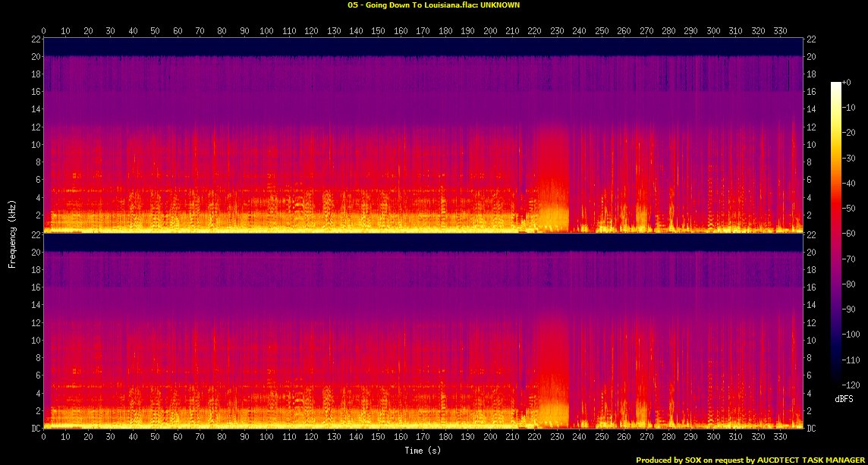Screen dimensions: 868x465
Task: Click the 'Time (s)' axis label
Action: pyautogui.click(x=424, y=451)
